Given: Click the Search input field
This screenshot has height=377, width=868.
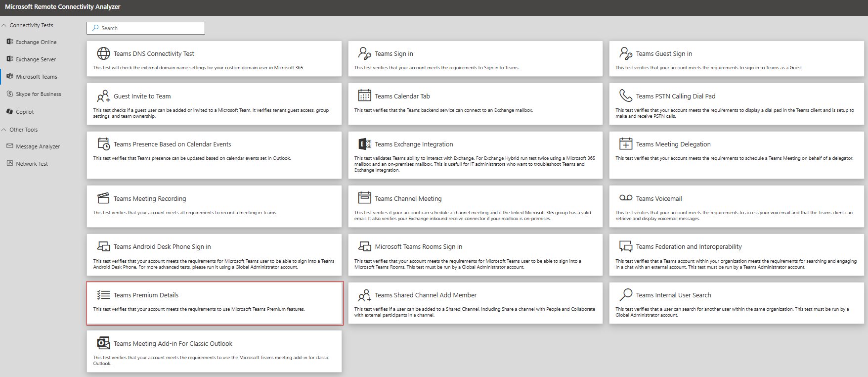Looking at the screenshot, I should [146, 28].
